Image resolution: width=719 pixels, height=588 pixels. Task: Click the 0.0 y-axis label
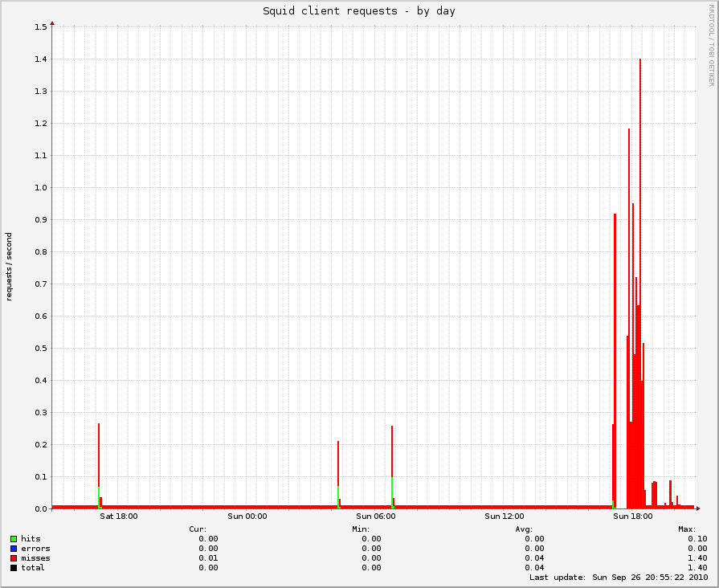pos(41,508)
